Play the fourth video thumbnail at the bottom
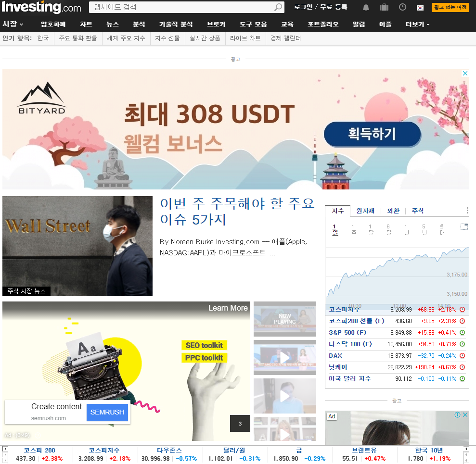The height and width of the screenshot is (464, 476). tap(285, 429)
